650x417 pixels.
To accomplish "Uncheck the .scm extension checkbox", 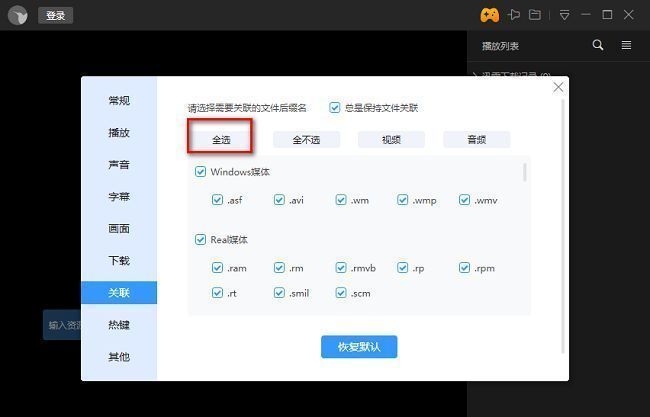I will (x=341, y=293).
